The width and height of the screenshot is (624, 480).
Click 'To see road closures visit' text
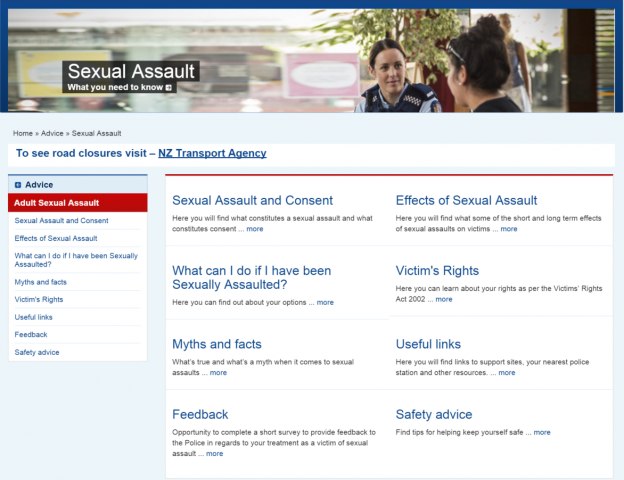click(x=81, y=153)
